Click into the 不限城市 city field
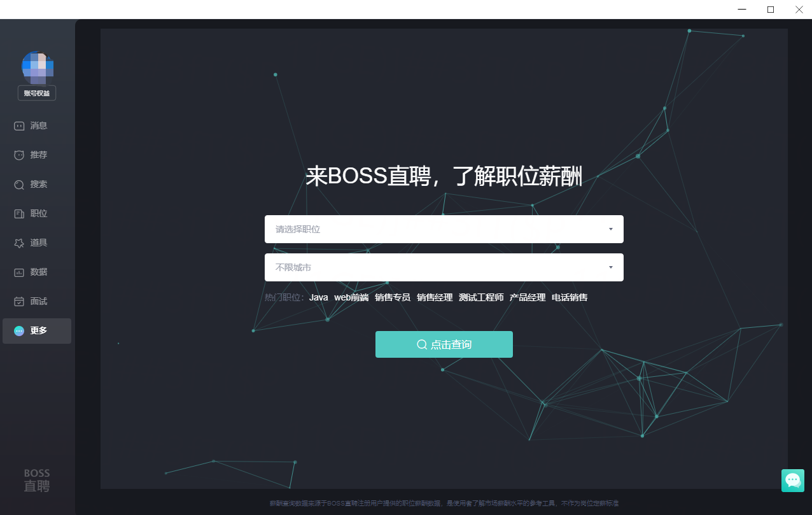 [x=444, y=267]
